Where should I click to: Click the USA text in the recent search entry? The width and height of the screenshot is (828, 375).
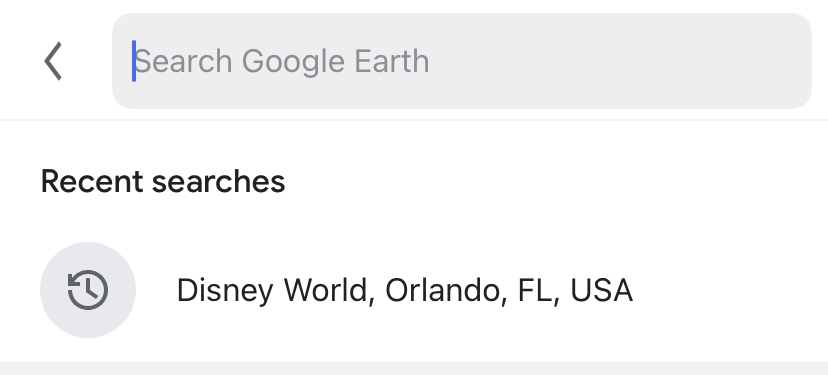[601, 290]
